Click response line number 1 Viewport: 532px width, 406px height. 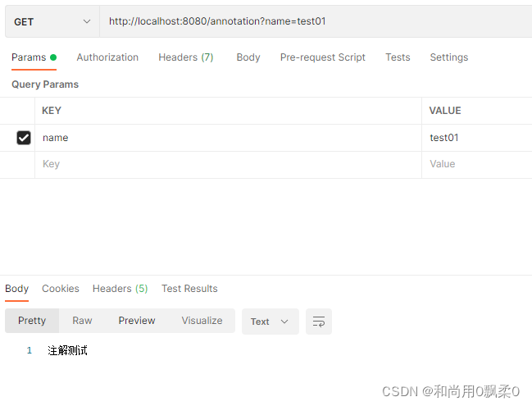30,350
